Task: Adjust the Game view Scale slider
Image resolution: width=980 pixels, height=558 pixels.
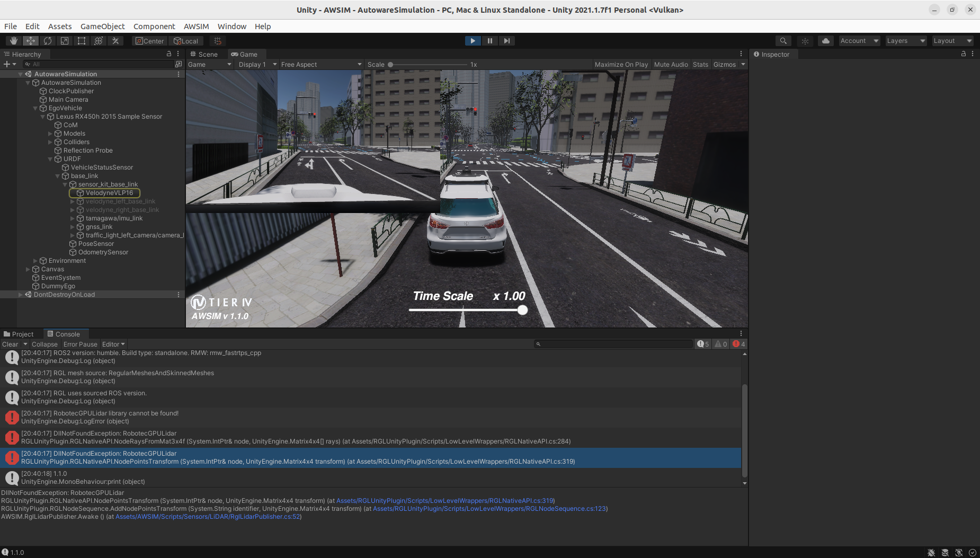Action: coord(390,64)
